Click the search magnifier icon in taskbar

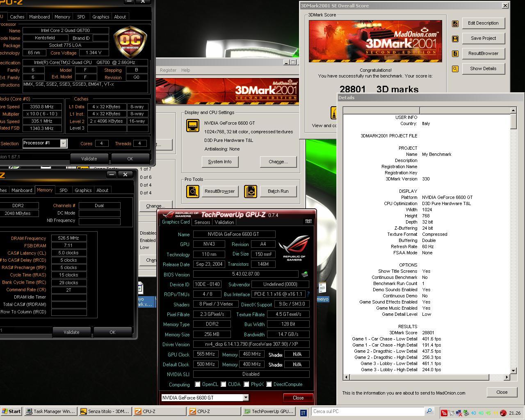tap(429, 411)
